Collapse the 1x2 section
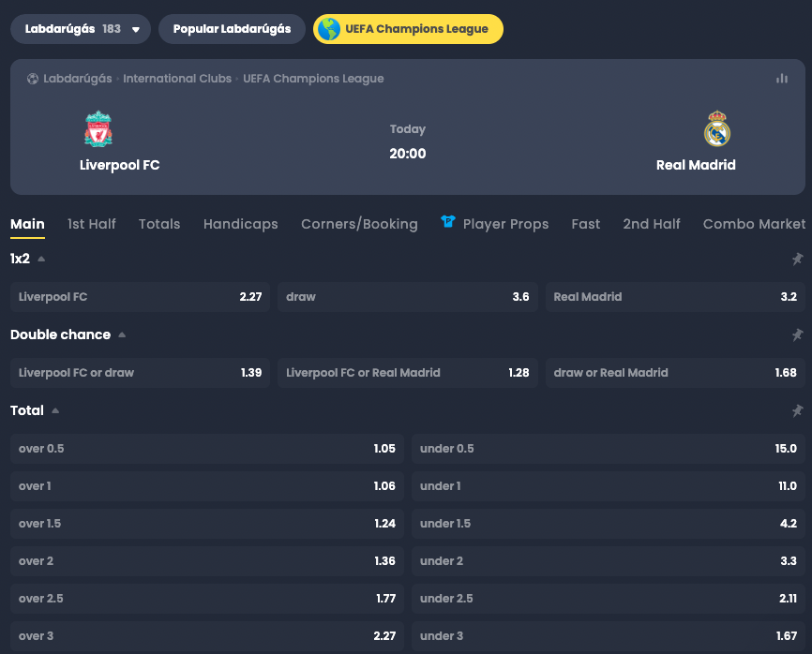 coord(41,259)
